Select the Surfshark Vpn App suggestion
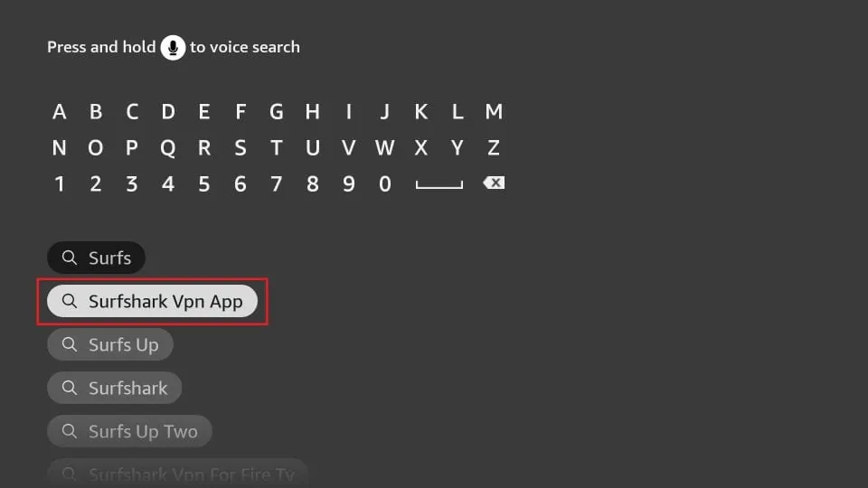868x488 pixels. coord(152,302)
